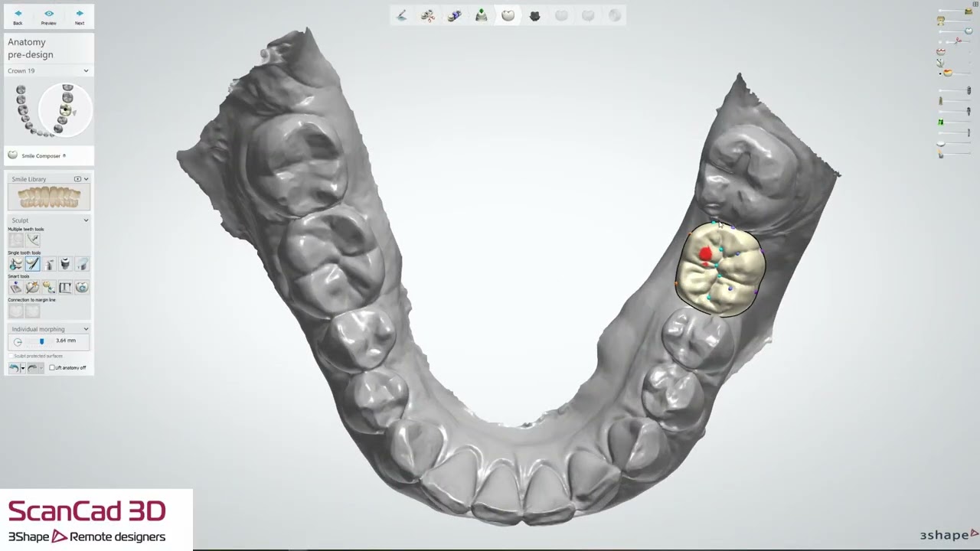Select the fourth Smart tool
The image size is (980, 551).
click(x=65, y=287)
